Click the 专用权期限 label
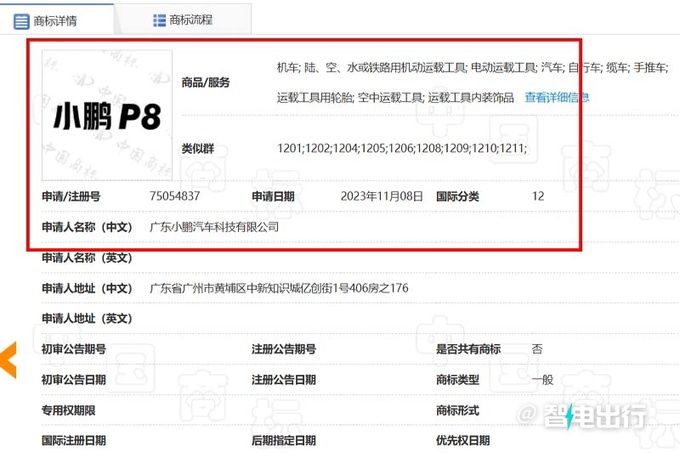This screenshot has height=453, width=680. (69, 411)
